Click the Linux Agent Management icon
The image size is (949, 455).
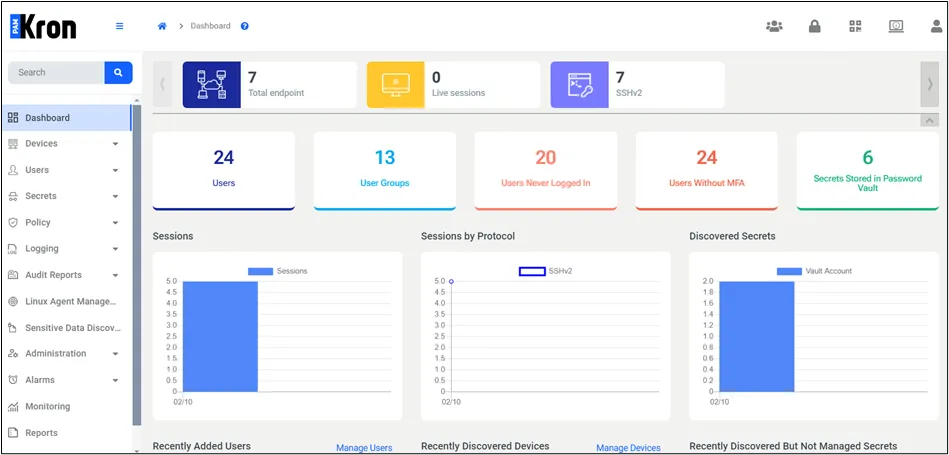tap(13, 301)
